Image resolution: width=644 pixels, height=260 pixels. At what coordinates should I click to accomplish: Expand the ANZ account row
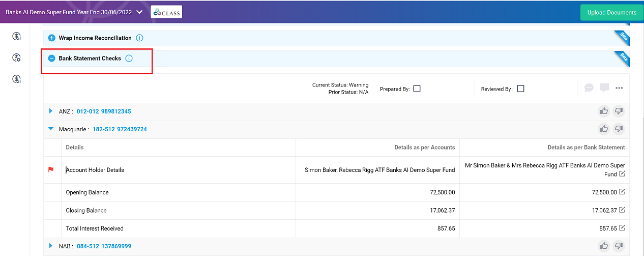[x=50, y=111]
